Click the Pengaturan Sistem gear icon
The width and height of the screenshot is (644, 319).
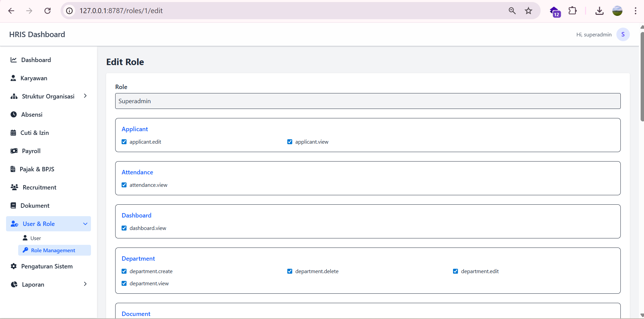(x=13, y=266)
